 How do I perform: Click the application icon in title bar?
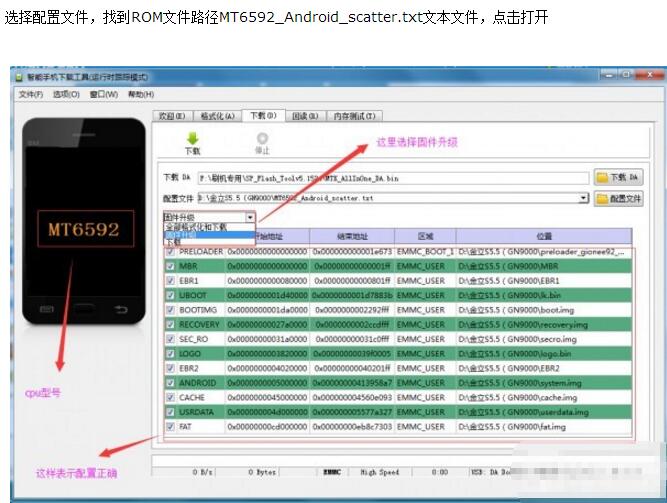pyautogui.click(x=19, y=77)
